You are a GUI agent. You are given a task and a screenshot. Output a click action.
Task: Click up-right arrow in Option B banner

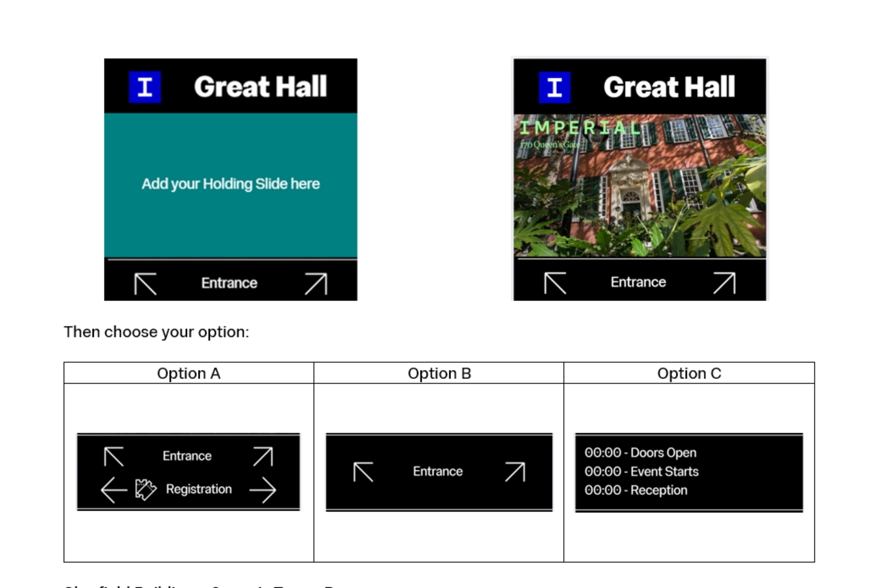[515, 472]
